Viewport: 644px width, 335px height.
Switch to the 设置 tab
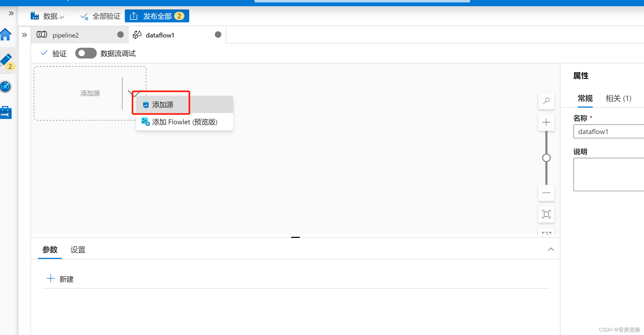point(78,250)
